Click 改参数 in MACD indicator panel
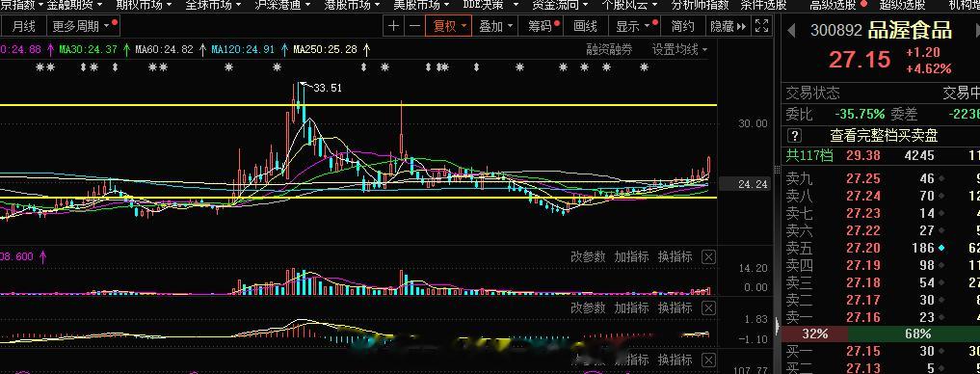980x374 pixels. coord(588,307)
